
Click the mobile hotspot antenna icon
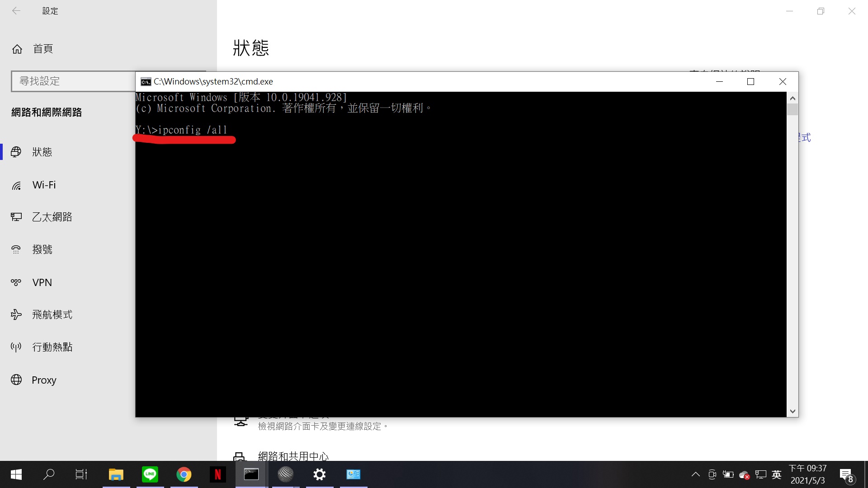pyautogui.click(x=16, y=347)
